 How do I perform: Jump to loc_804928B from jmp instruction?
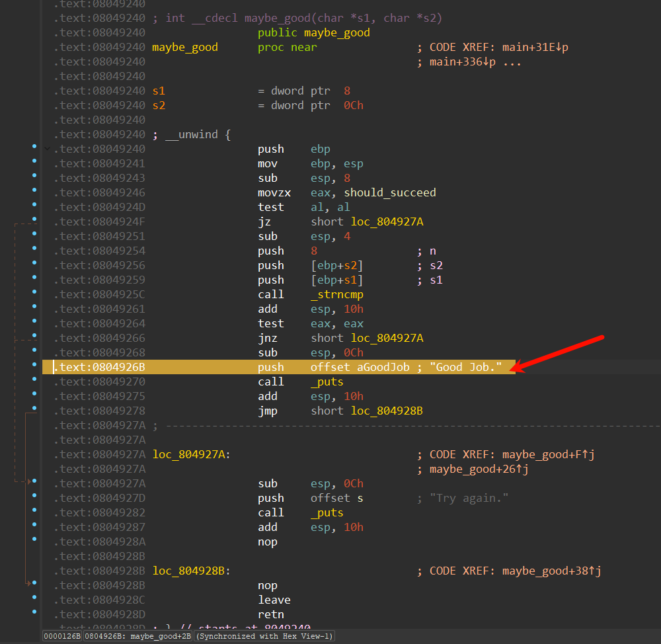pyautogui.click(x=387, y=411)
